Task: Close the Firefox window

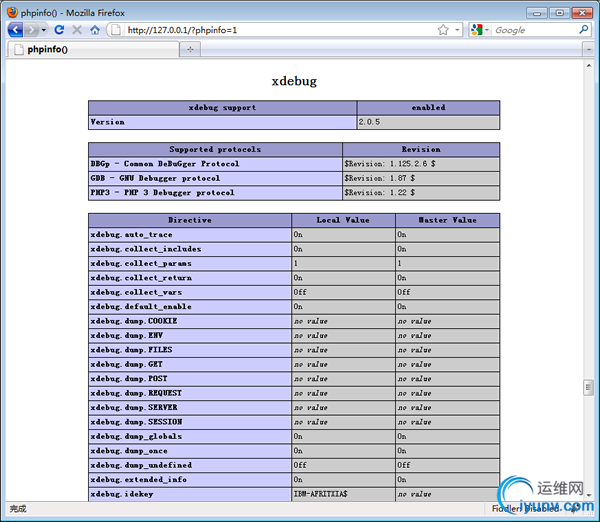Action: point(582,13)
